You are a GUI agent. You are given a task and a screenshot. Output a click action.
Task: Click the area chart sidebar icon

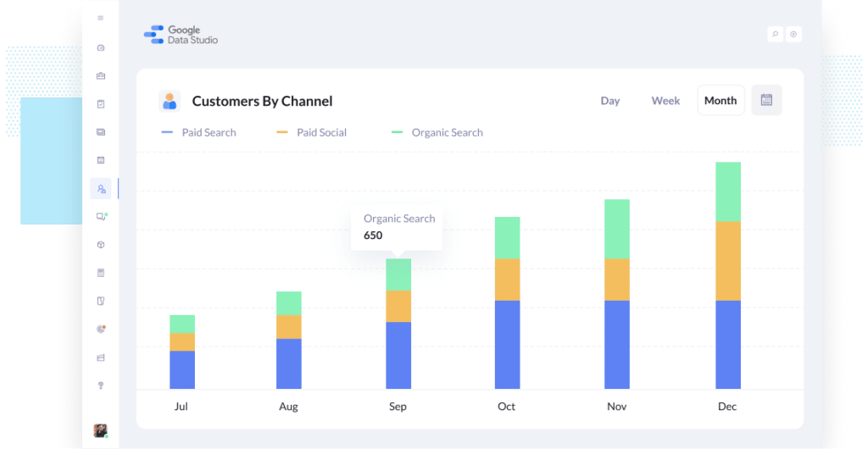(x=101, y=358)
